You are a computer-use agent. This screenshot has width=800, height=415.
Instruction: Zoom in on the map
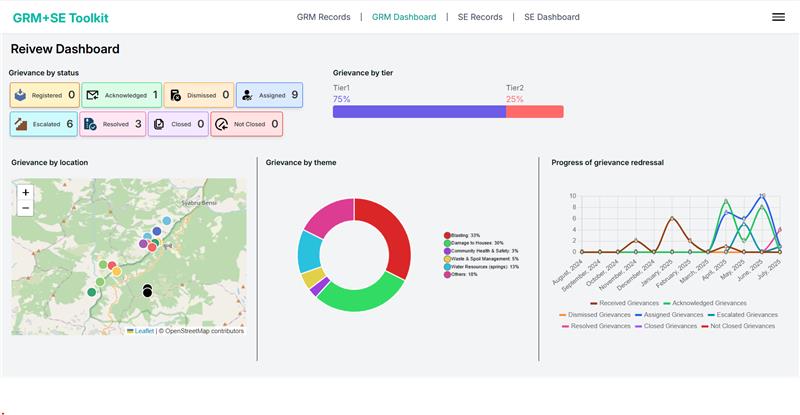[26, 192]
